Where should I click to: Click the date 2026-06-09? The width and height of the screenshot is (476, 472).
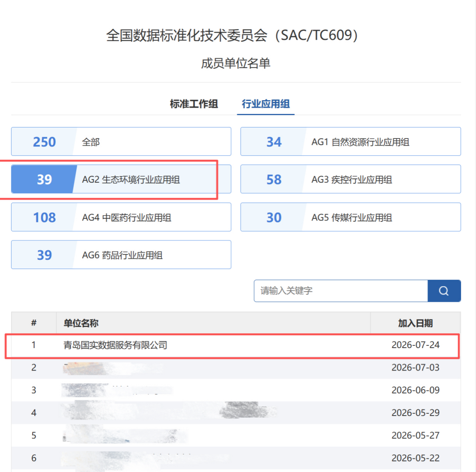coord(415,390)
